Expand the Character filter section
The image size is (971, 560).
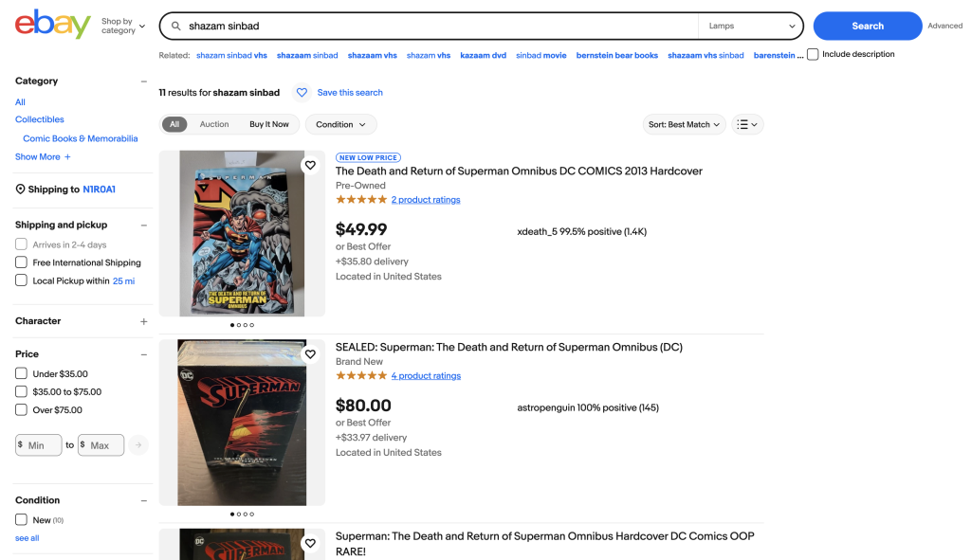(144, 321)
